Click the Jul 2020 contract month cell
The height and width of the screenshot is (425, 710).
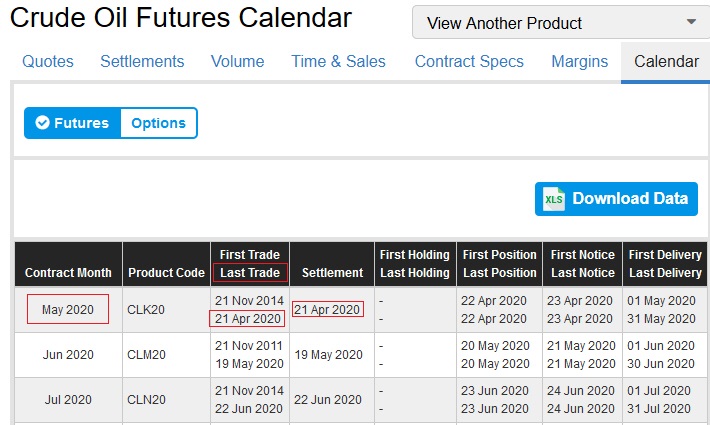click(68, 399)
